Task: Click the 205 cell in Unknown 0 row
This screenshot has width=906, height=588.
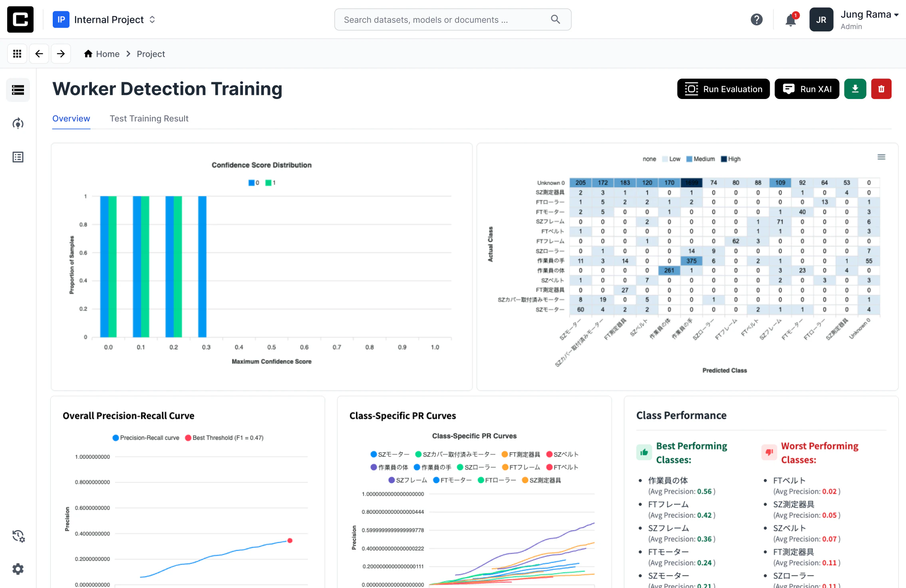Action: (x=580, y=182)
